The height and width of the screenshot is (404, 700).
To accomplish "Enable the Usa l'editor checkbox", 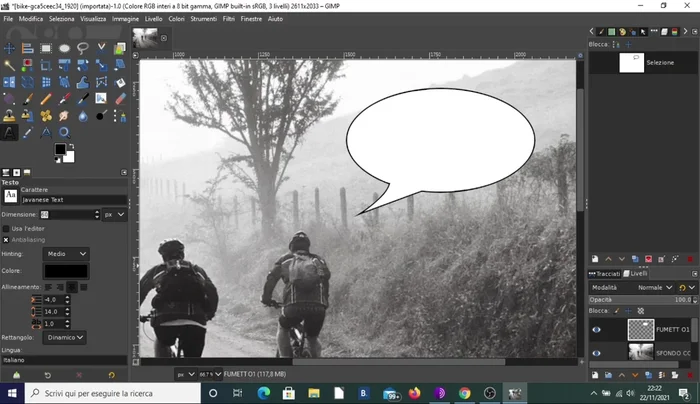I will [x=7, y=229].
